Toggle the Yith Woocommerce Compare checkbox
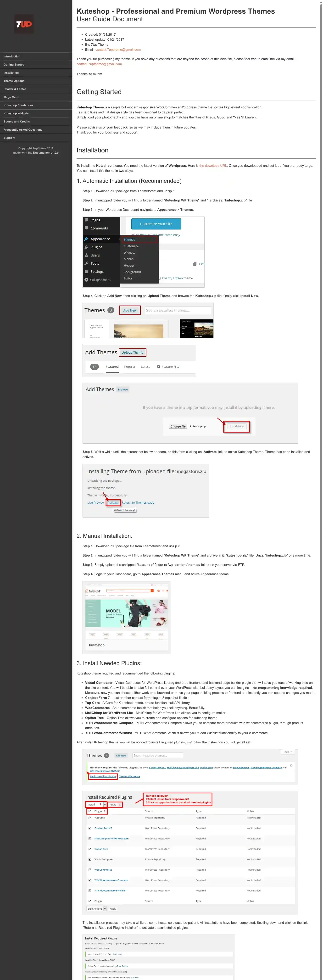This screenshot has height=980, width=323. 90,880
